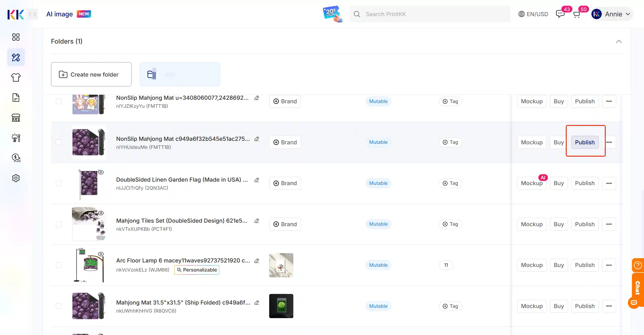Select checkbox for DoubleSided Linen Garden Flag
The width and height of the screenshot is (644, 335).
59,183
